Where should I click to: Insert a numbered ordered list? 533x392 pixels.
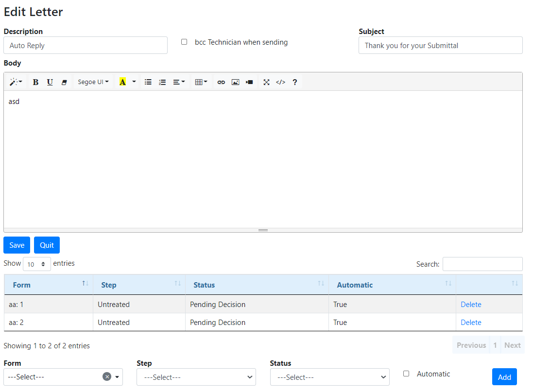click(x=162, y=82)
